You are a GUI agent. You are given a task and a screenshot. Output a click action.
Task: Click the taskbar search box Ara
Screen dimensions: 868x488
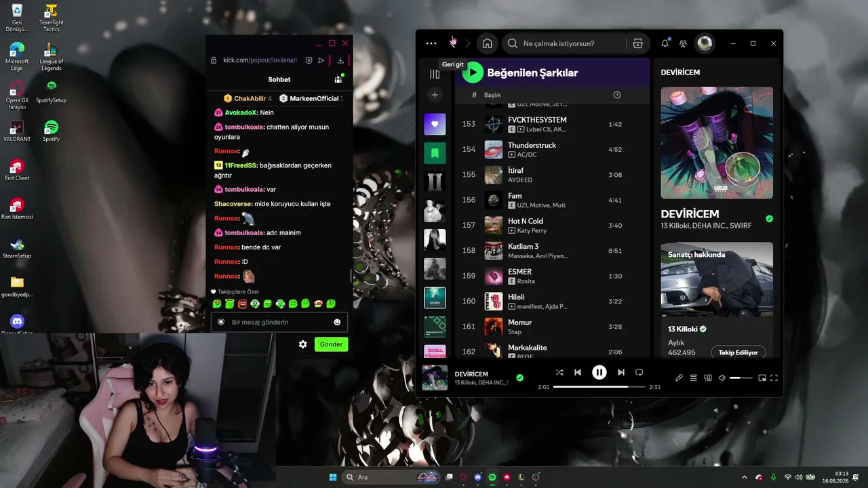(390, 477)
